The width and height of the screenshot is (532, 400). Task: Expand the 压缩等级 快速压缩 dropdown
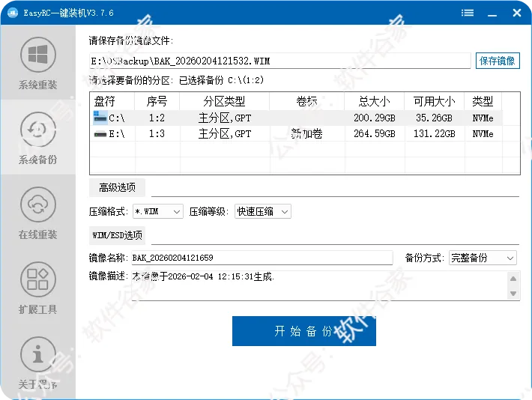pos(262,211)
